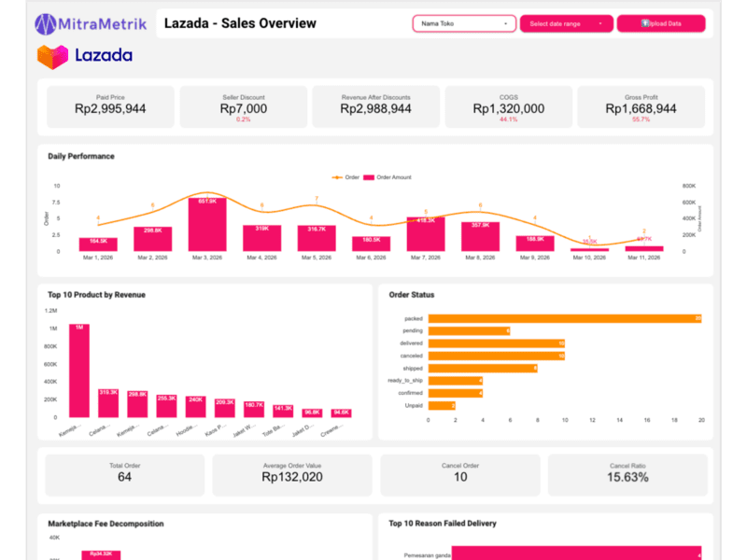Click the packed order status bar
This screenshot has height=560, width=747.
(564, 318)
